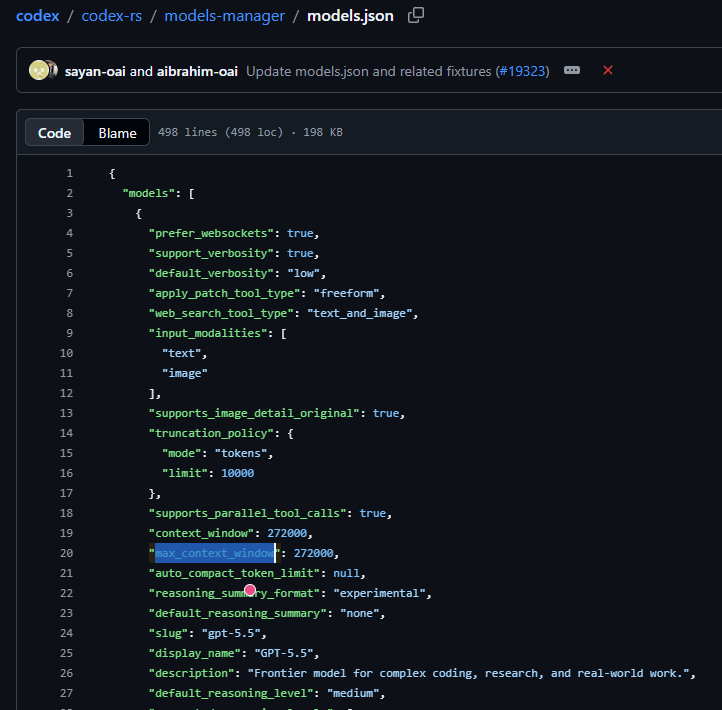Select line number 27
This screenshot has width=722, height=710.
(x=66, y=693)
